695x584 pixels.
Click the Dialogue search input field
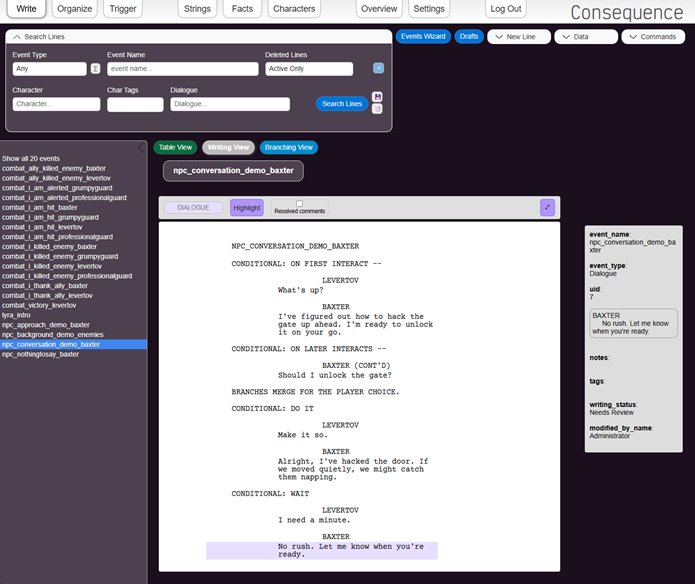pos(230,104)
